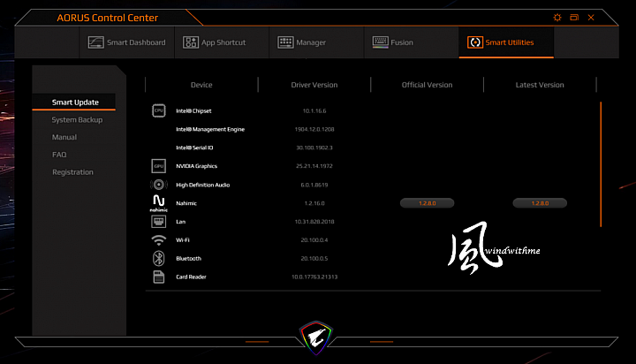The width and height of the screenshot is (636, 364).
Task: Click the Wi-Fi signal icon
Action: (x=159, y=239)
